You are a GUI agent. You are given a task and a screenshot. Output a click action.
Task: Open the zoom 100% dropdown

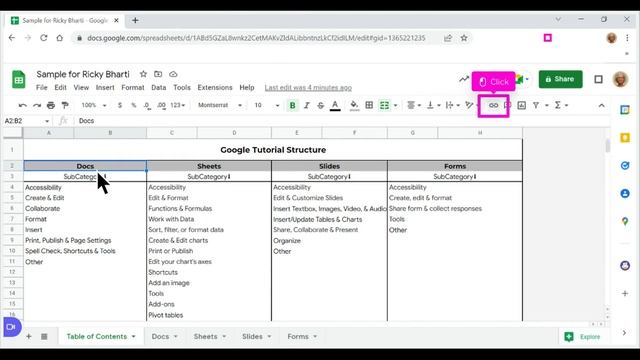pyautogui.click(x=94, y=105)
